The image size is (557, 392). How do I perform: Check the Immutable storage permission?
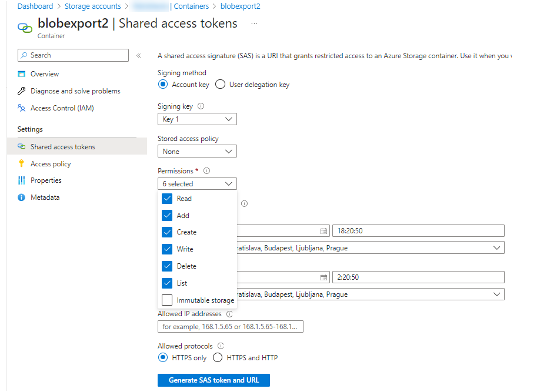167,300
